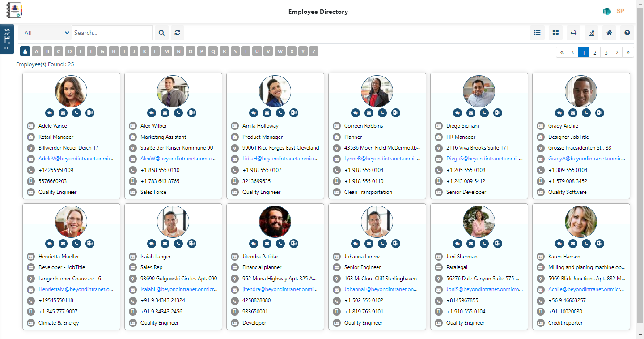Open the help guide
Screen dimensions: 644x339
coord(627,33)
